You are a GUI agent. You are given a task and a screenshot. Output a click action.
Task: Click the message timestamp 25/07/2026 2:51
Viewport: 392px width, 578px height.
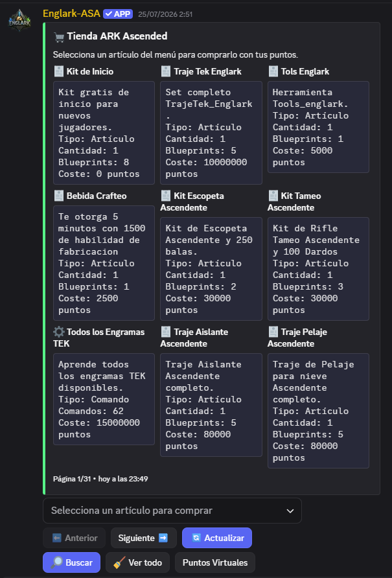(165, 14)
